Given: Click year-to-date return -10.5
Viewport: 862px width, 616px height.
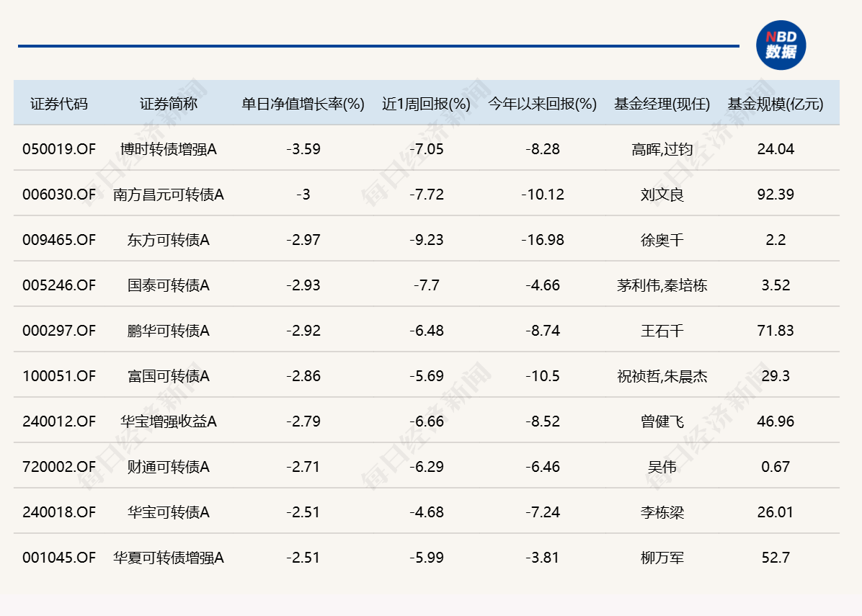Looking at the screenshot, I should [x=542, y=376].
